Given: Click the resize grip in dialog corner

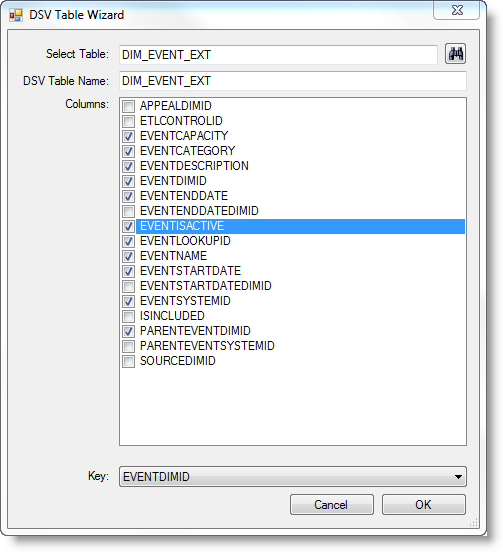Looking at the screenshot, I should point(474,522).
